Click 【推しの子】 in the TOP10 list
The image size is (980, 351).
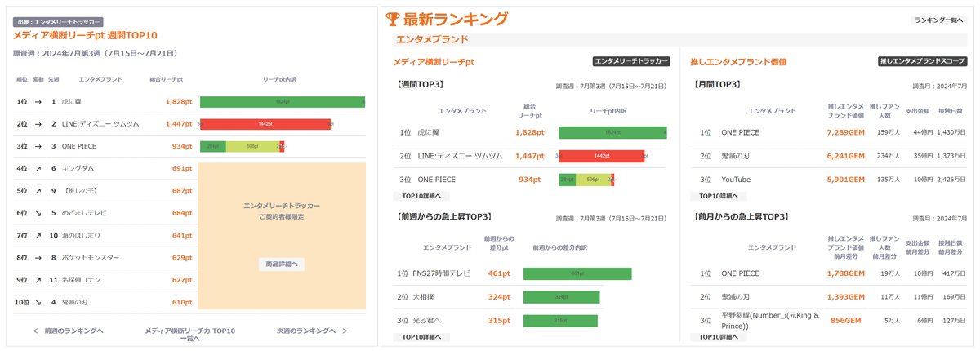click(82, 191)
